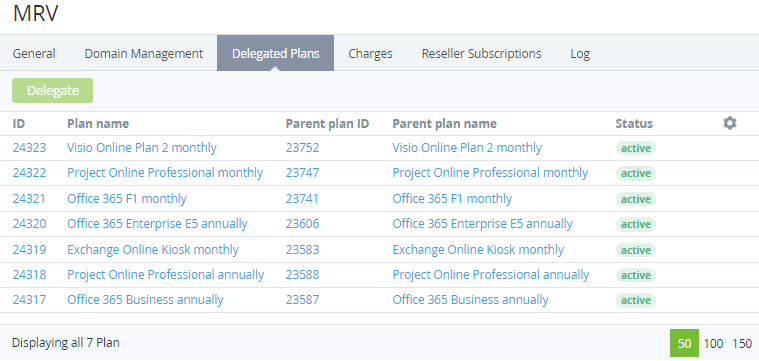Open the Reseller Subscriptions tab
The height and width of the screenshot is (361, 759).
(x=481, y=53)
